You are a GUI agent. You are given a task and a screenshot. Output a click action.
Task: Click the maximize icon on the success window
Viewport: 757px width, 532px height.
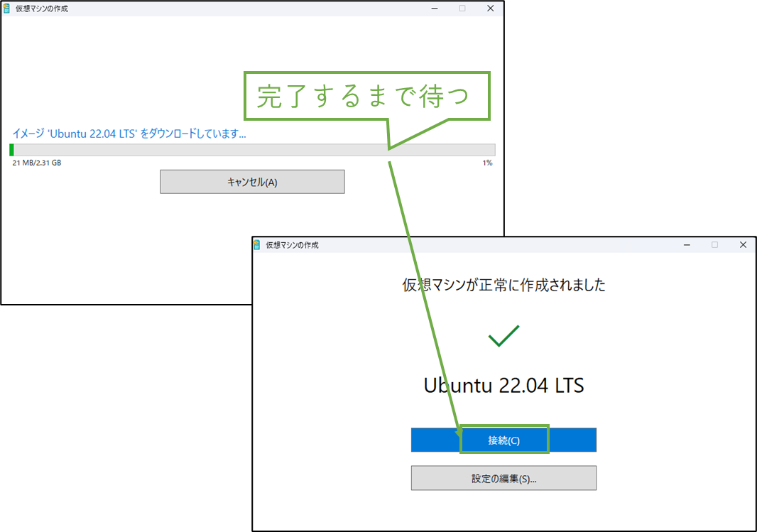714,244
